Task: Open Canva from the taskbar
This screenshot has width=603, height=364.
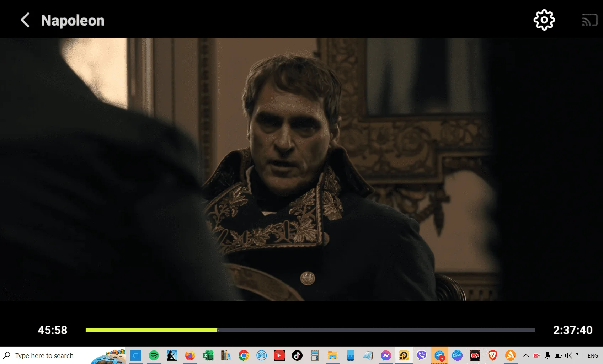Action: coord(457,355)
